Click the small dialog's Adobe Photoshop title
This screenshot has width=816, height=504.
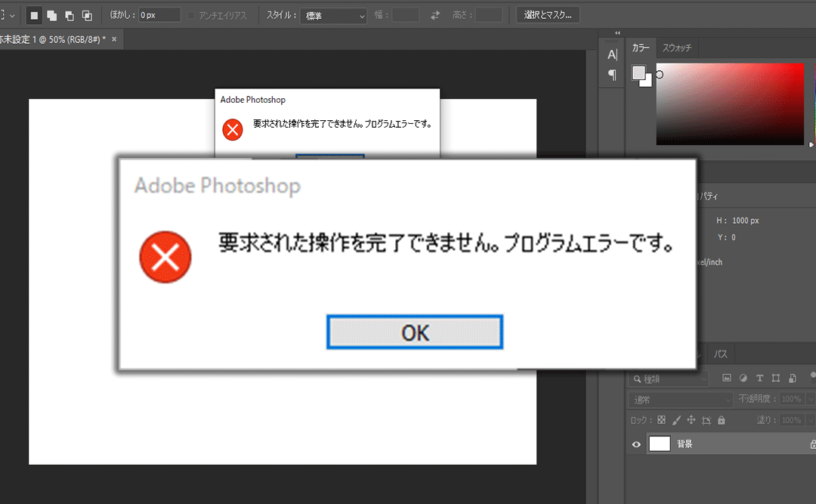click(x=253, y=100)
